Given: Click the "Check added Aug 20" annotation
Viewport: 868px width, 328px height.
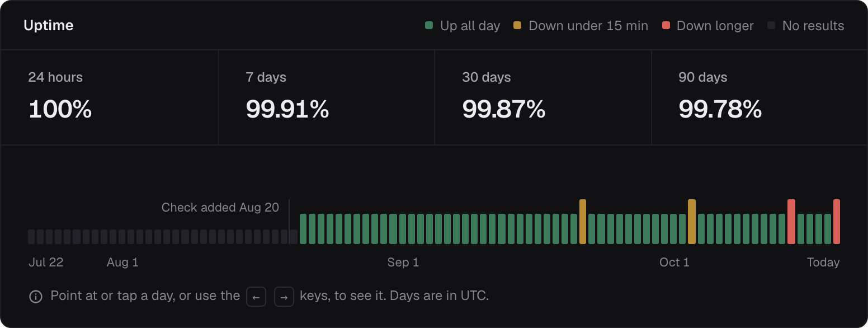Looking at the screenshot, I should (x=220, y=208).
